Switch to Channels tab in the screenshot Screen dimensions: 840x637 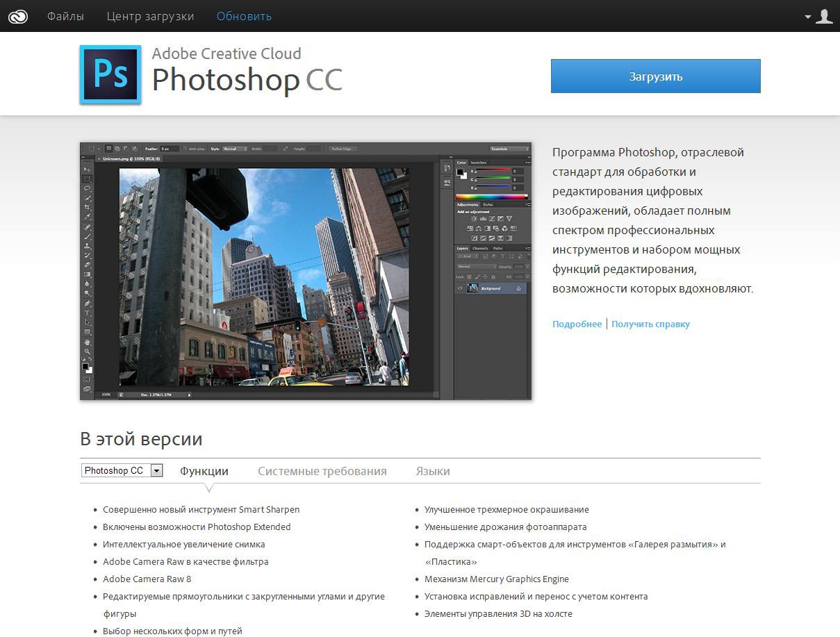tap(480, 248)
